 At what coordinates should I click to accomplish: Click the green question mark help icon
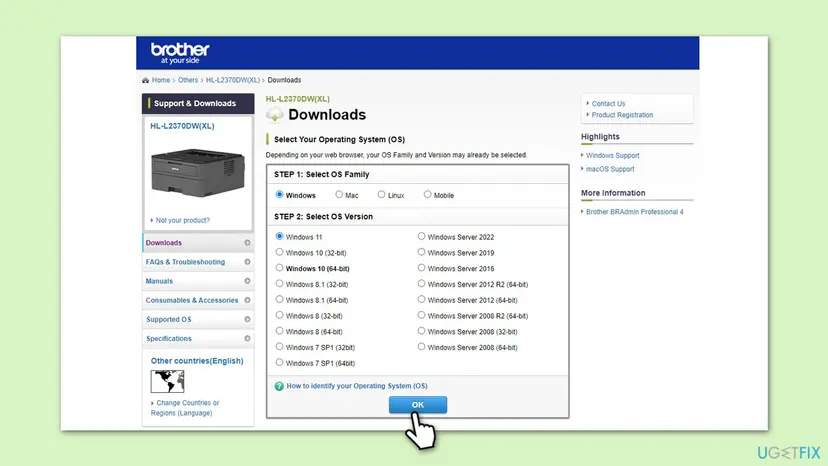pos(279,386)
